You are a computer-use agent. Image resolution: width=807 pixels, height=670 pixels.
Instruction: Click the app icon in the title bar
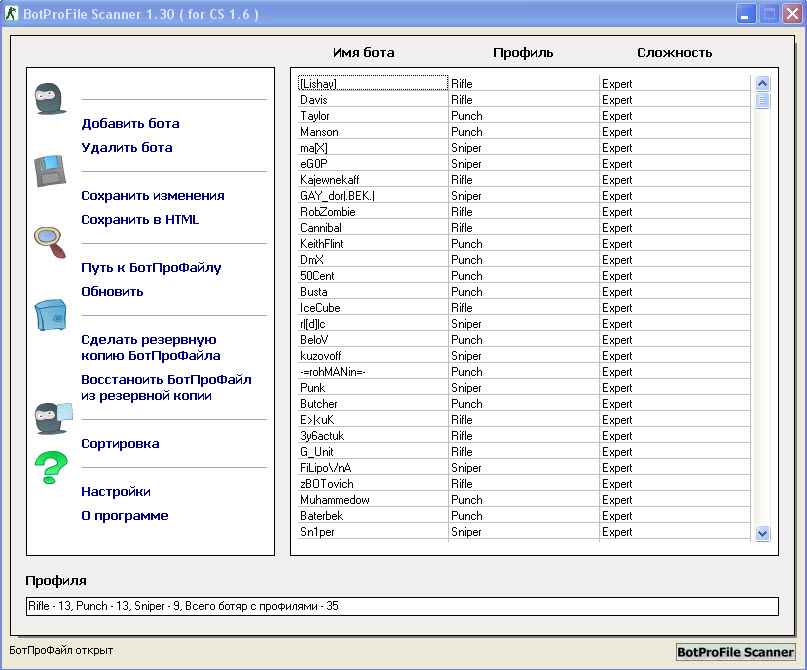click(x=12, y=14)
